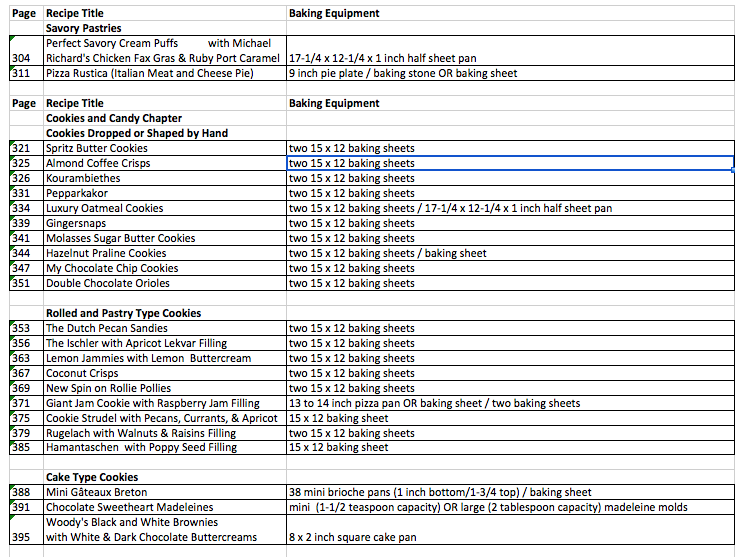The width and height of the screenshot is (746, 557).
Task: Click equipment cell for Double Chocolate Orioles
Action: [x=510, y=283]
